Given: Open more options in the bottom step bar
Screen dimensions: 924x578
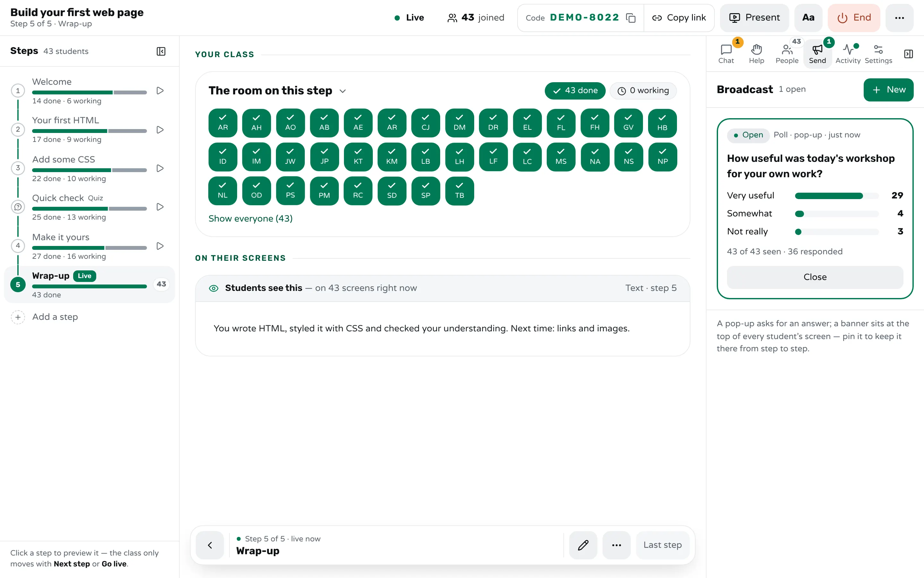Looking at the screenshot, I should pyautogui.click(x=616, y=545).
